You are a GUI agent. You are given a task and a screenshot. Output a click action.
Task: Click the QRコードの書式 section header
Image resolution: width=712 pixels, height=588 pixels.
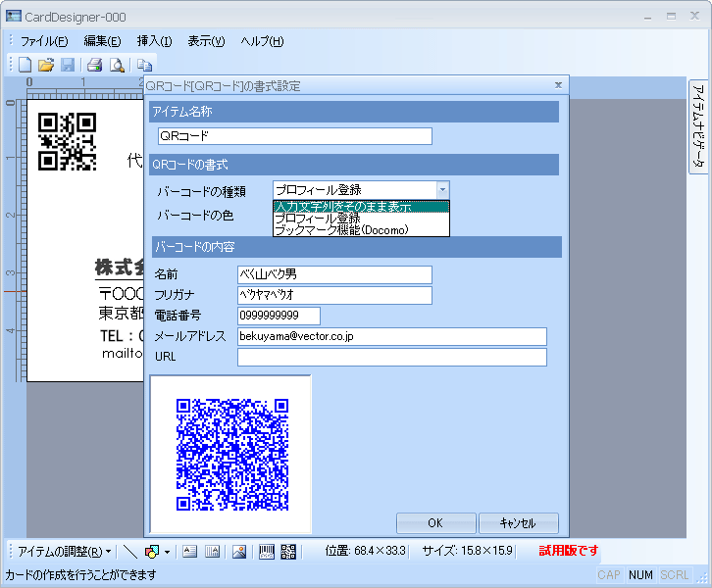(x=354, y=165)
